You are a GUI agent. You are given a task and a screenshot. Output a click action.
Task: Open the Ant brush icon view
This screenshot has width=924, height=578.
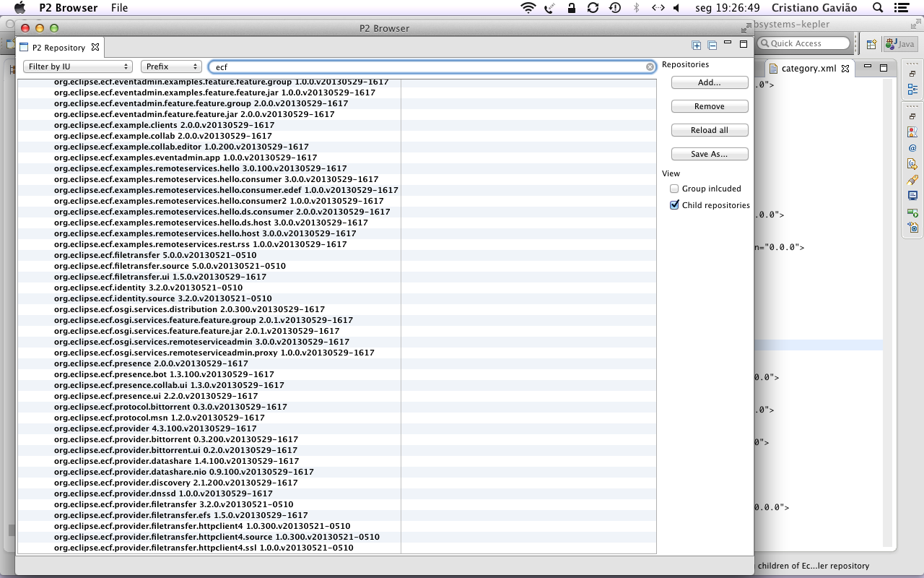(x=912, y=180)
